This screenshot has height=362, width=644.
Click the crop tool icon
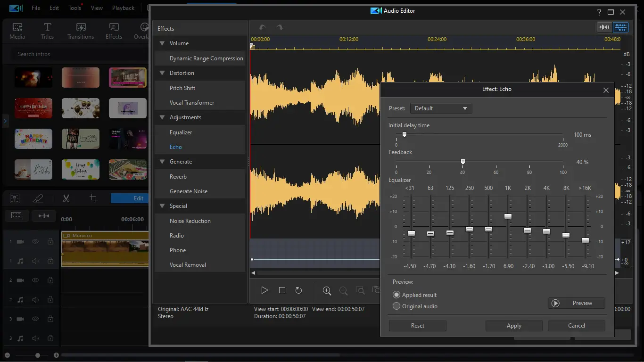(94, 198)
